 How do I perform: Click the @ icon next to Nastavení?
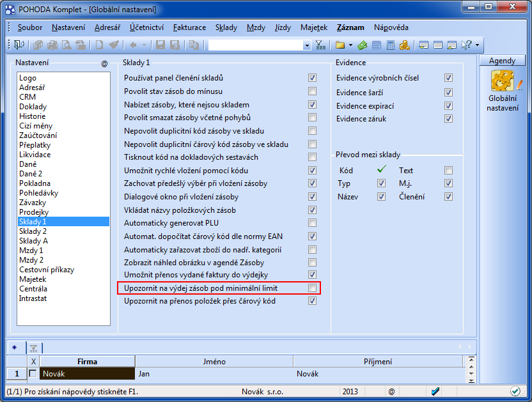(104, 63)
